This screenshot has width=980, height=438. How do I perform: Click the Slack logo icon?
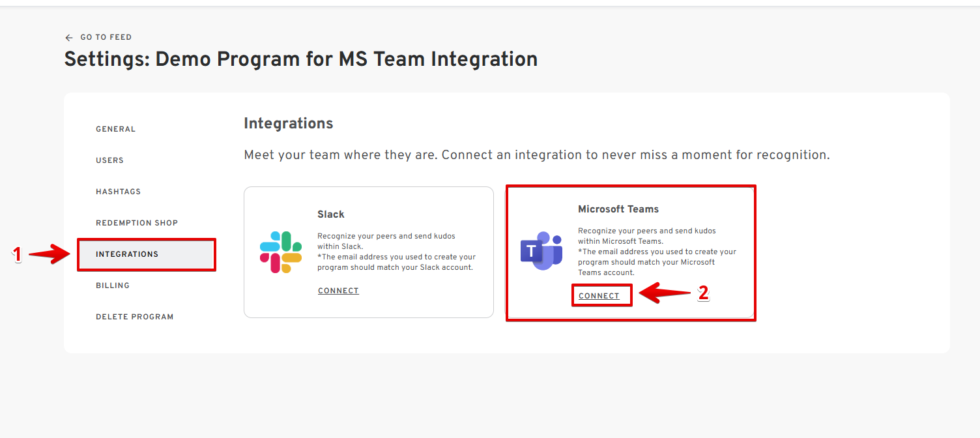(281, 252)
